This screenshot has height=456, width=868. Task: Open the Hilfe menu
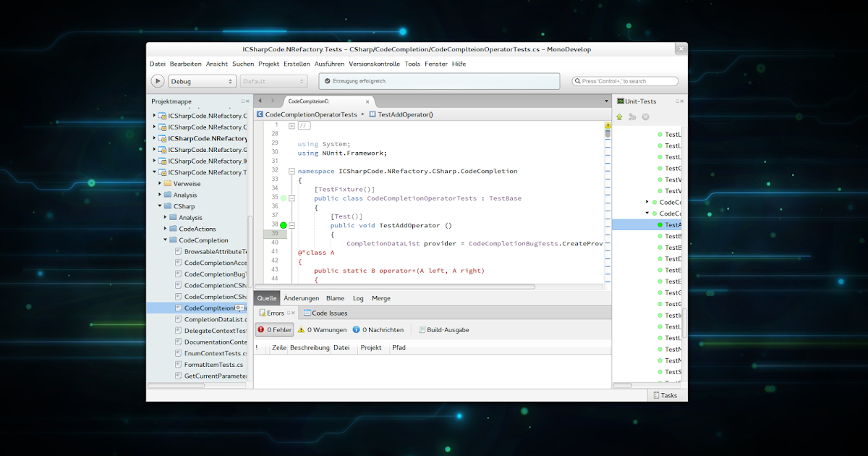coord(459,64)
